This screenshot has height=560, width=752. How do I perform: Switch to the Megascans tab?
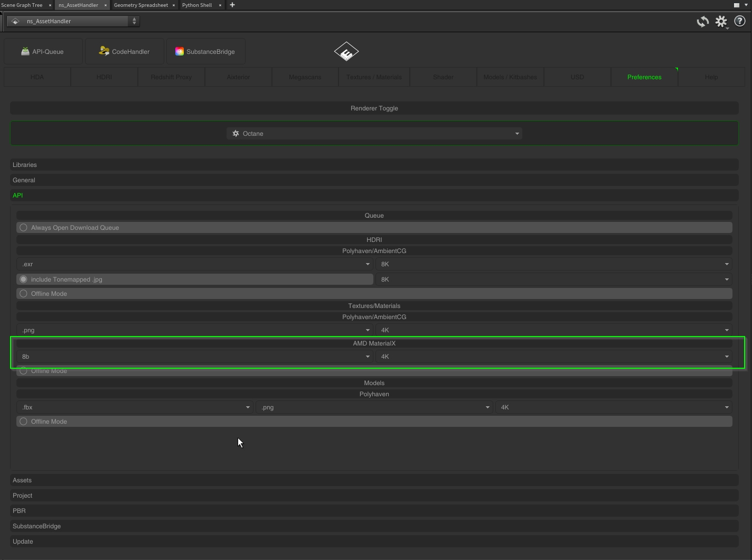click(305, 77)
